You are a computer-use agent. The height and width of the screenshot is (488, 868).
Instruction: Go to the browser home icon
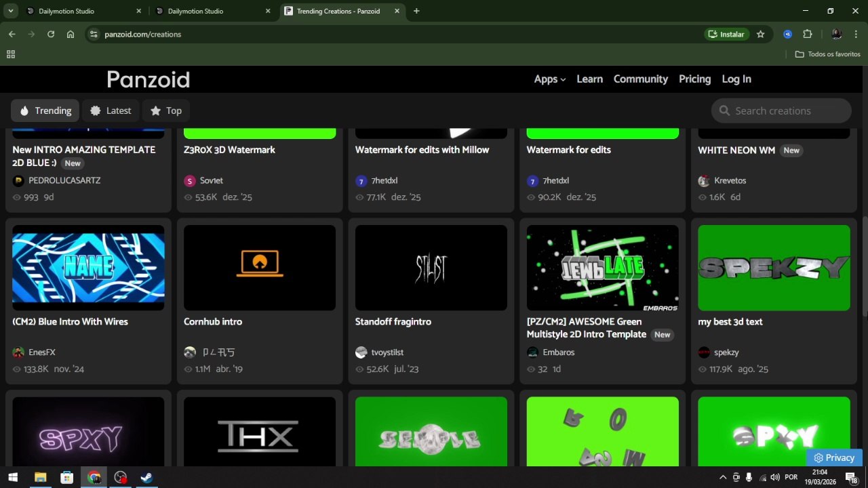71,34
